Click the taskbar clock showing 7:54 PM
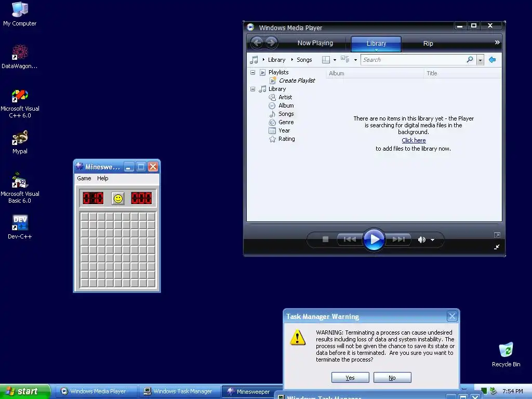The height and width of the screenshot is (399, 532). point(512,391)
